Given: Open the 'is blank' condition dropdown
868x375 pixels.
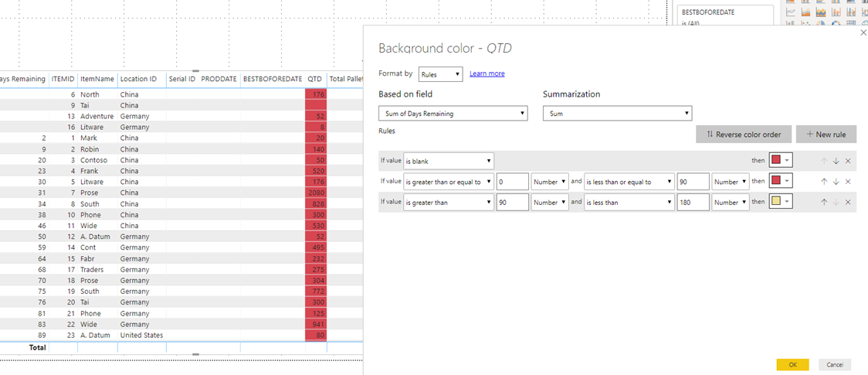Looking at the screenshot, I should (x=449, y=161).
